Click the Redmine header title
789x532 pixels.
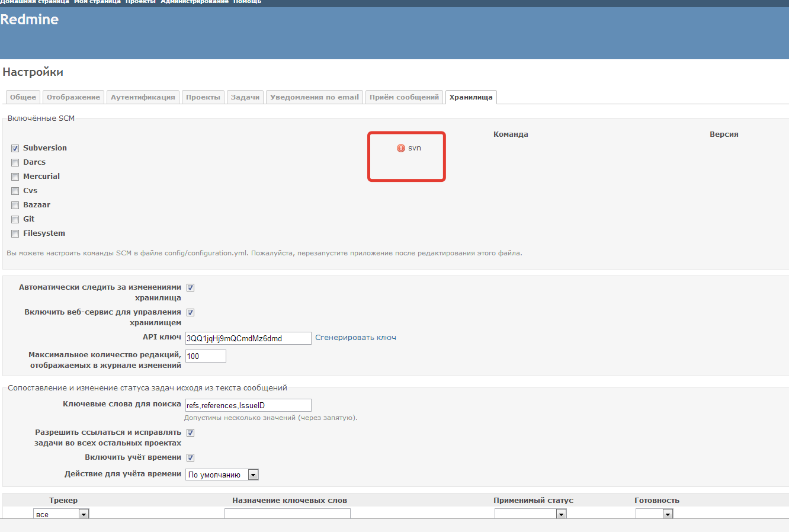30,20
